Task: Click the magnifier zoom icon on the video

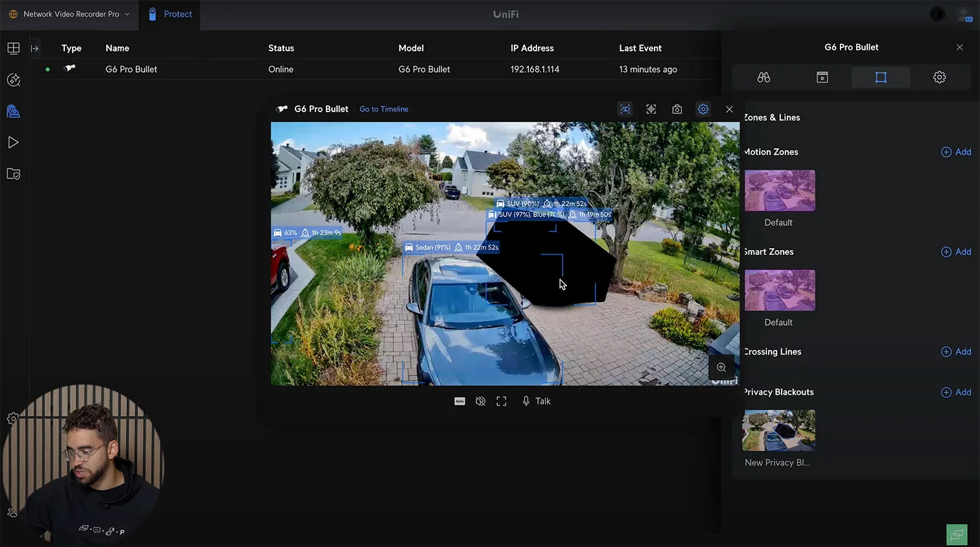Action: pos(721,367)
